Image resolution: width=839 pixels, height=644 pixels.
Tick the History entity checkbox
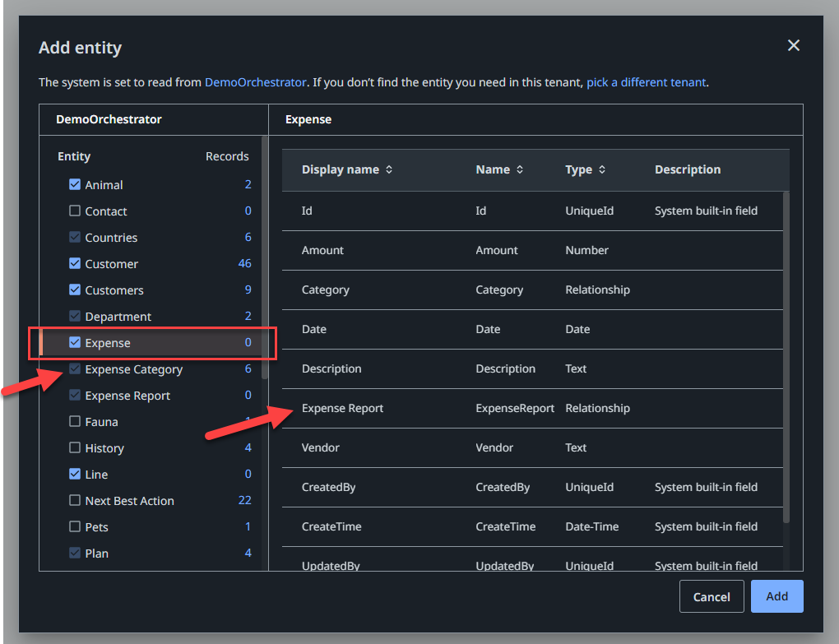point(75,448)
